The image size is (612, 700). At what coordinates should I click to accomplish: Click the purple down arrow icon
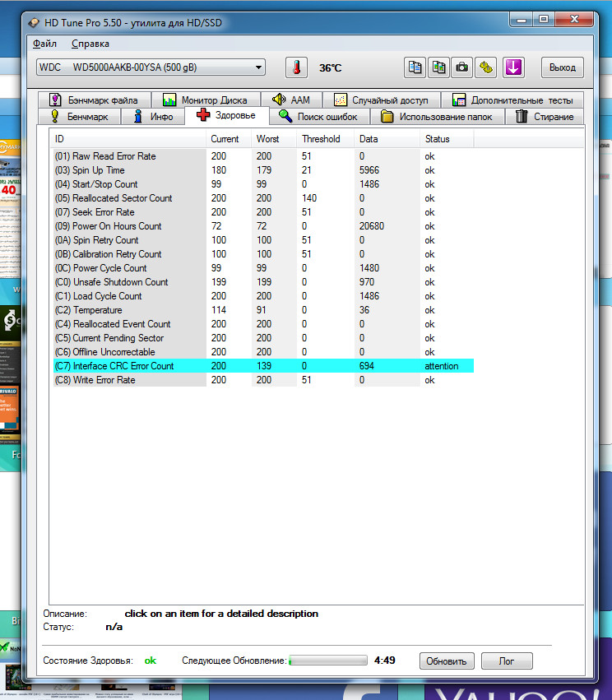click(x=514, y=67)
